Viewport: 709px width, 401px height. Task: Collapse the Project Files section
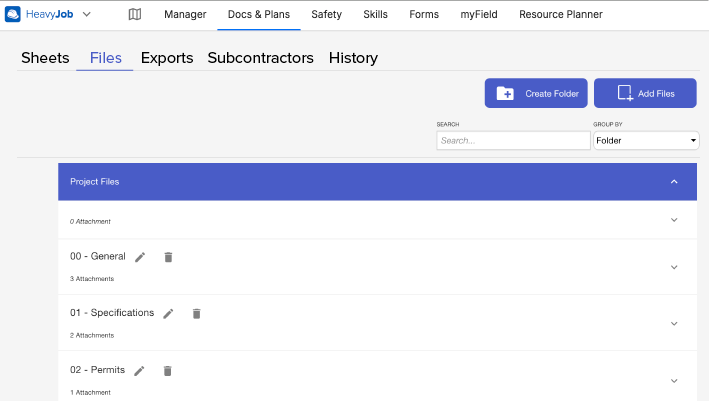(673, 182)
